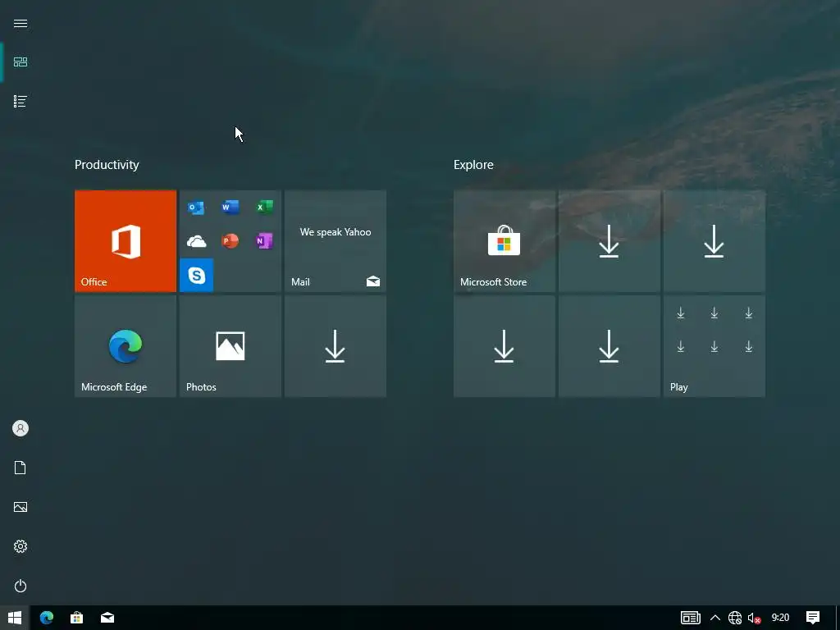Open OneDrive cloud icon tile
Viewport: 840px width, 630px height.
196,242
